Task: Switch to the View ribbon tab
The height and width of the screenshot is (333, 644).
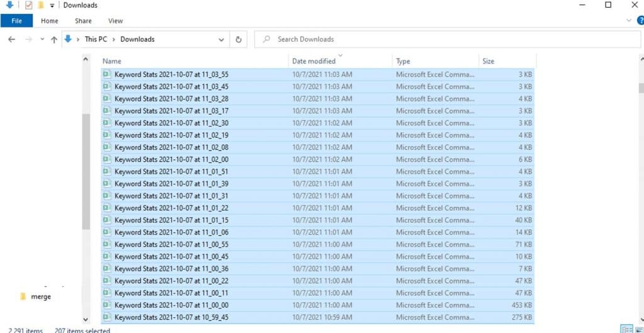Action: coord(116,21)
